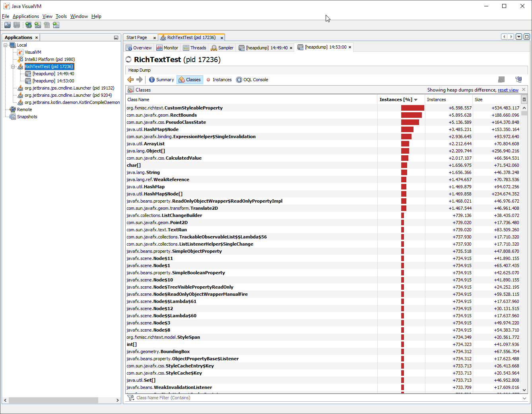This screenshot has height=414, width=532.
Task: Click the reset view link
Action: [508, 90]
